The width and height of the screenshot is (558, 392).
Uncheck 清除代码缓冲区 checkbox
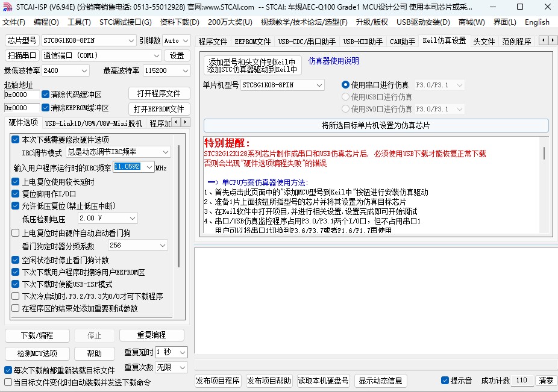pyautogui.click(x=45, y=95)
